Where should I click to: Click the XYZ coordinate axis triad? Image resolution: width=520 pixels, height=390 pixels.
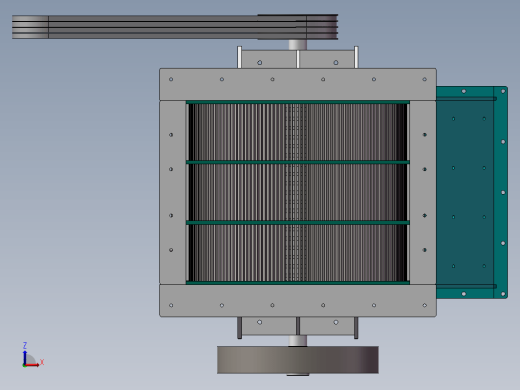click(32, 355)
